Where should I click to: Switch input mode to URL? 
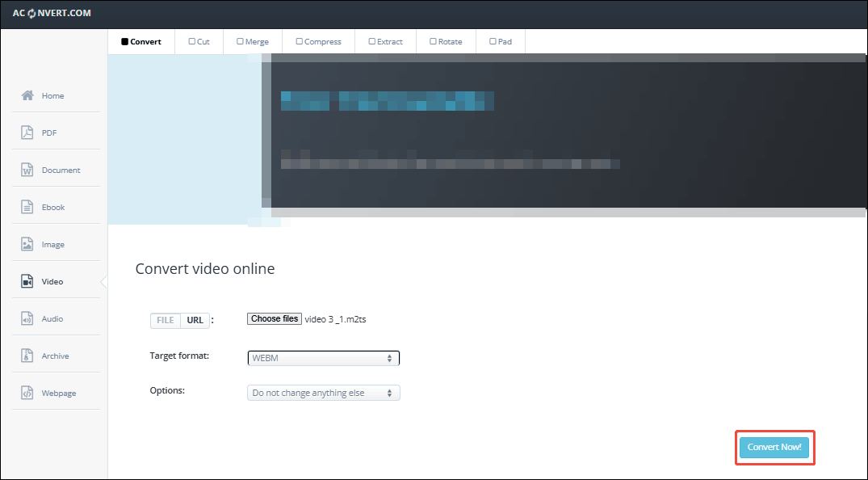pos(195,320)
